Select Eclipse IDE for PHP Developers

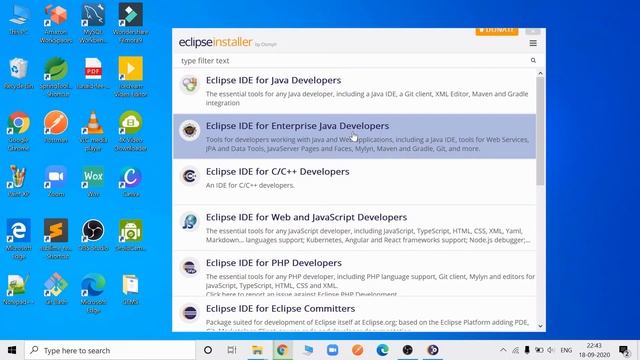[x=354, y=273]
